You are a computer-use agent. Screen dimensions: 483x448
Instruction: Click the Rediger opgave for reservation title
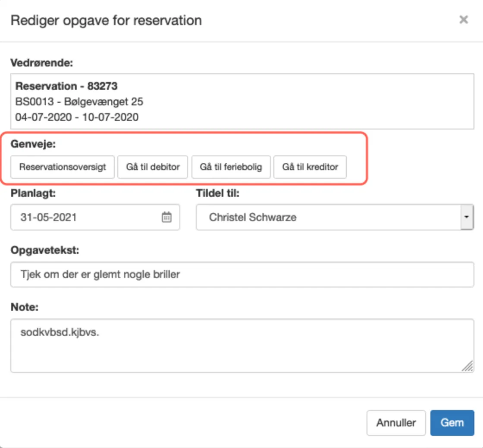tap(106, 20)
